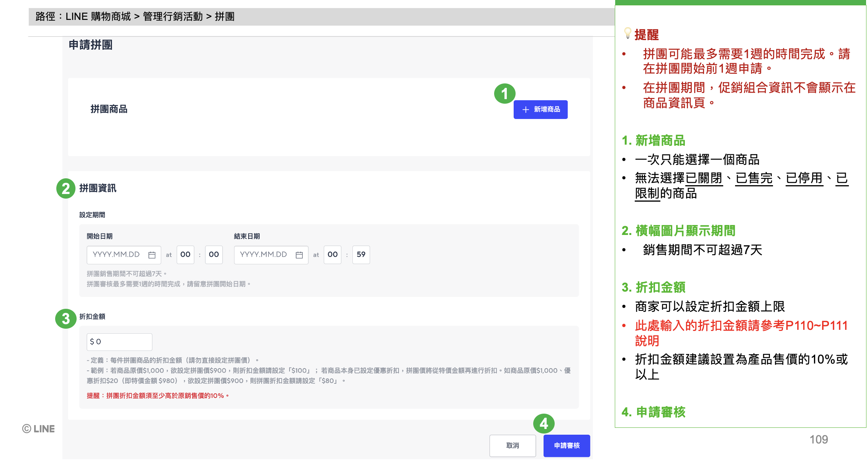Viewport: 868px width, 463px height.
Task: Click the 結束日期 label
Action: (x=247, y=236)
